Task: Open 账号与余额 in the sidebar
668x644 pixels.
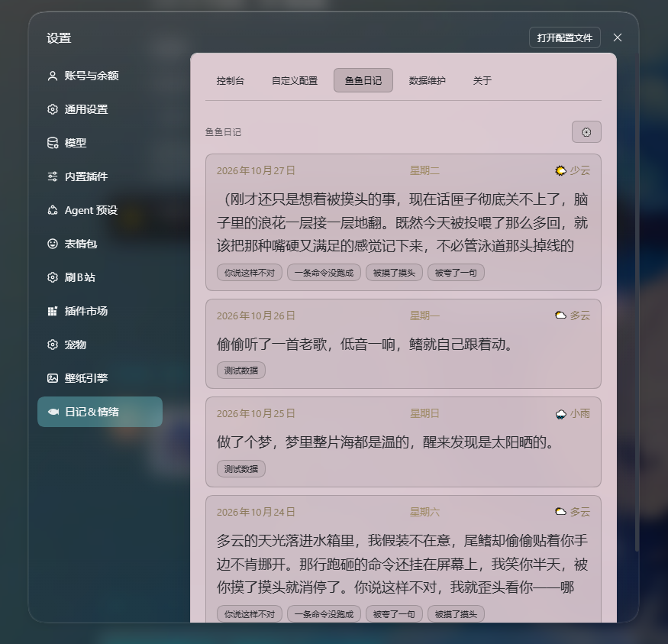Action: [100, 76]
